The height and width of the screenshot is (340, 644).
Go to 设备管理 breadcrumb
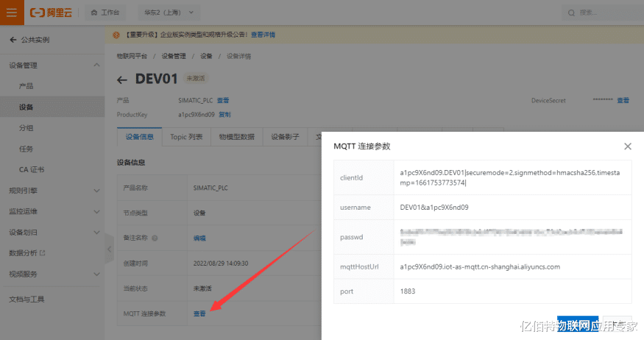click(x=174, y=56)
